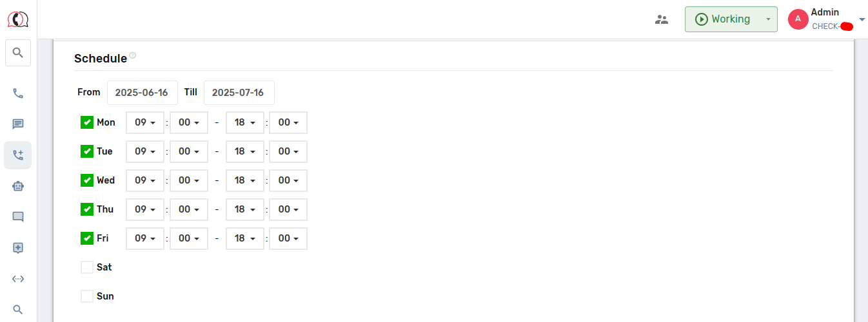Click the team members icon in header
The height and width of the screenshot is (322, 868).
coord(662,19)
